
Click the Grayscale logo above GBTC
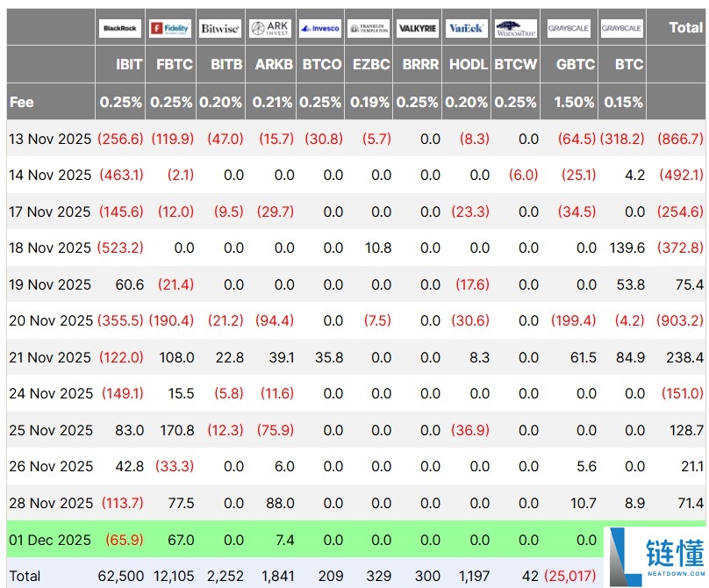pos(569,28)
